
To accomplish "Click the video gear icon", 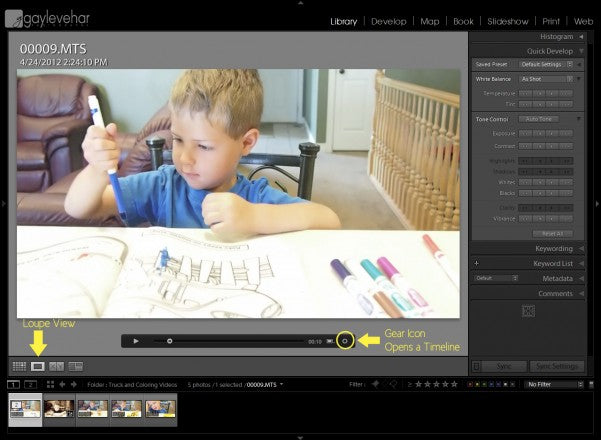I will (345, 341).
